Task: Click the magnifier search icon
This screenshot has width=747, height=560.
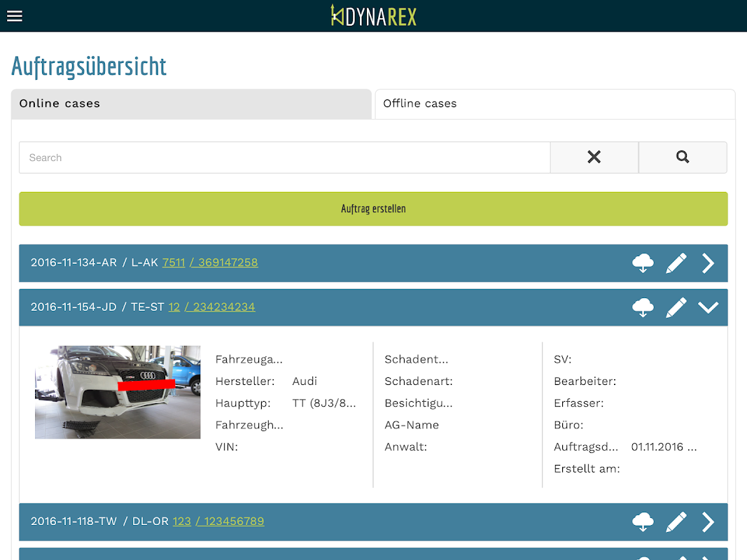Action: click(x=683, y=157)
